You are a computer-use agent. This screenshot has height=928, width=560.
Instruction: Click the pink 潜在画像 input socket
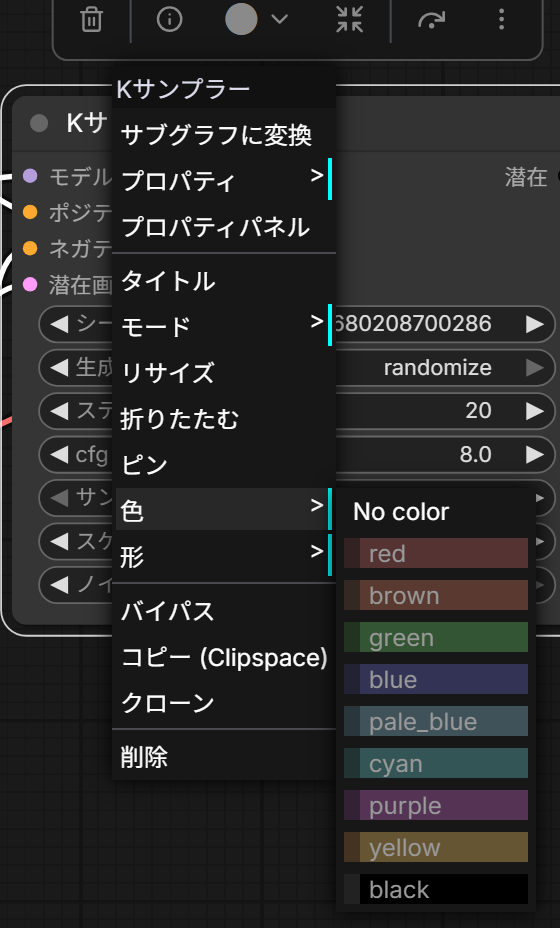pos(30,285)
